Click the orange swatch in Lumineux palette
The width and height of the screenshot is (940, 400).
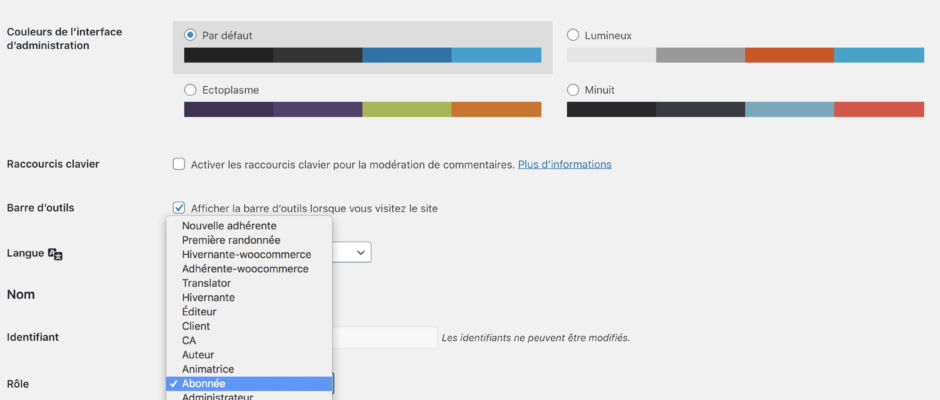pos(789,55)
